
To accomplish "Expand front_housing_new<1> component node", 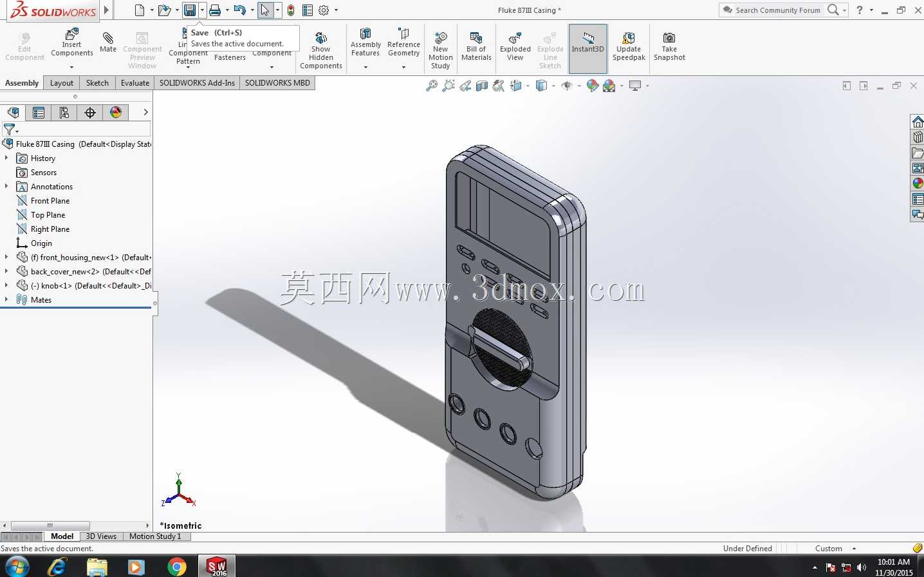I will [6, 257].
